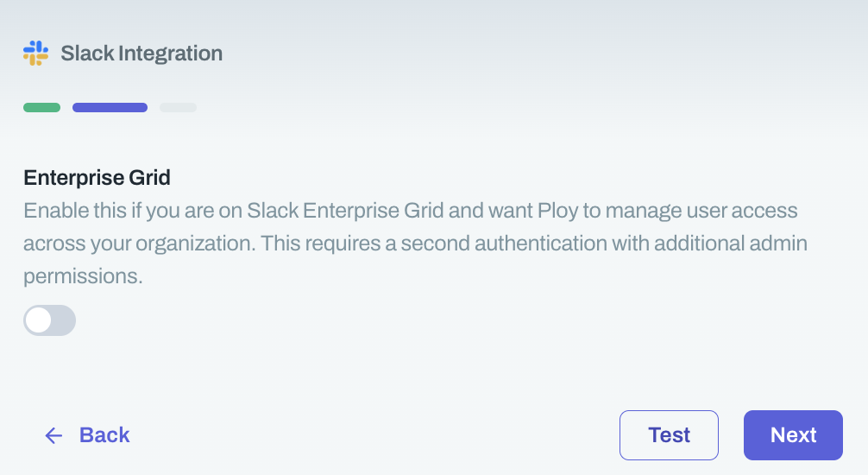Jump to the gray third step indicator

click(178, 108)
